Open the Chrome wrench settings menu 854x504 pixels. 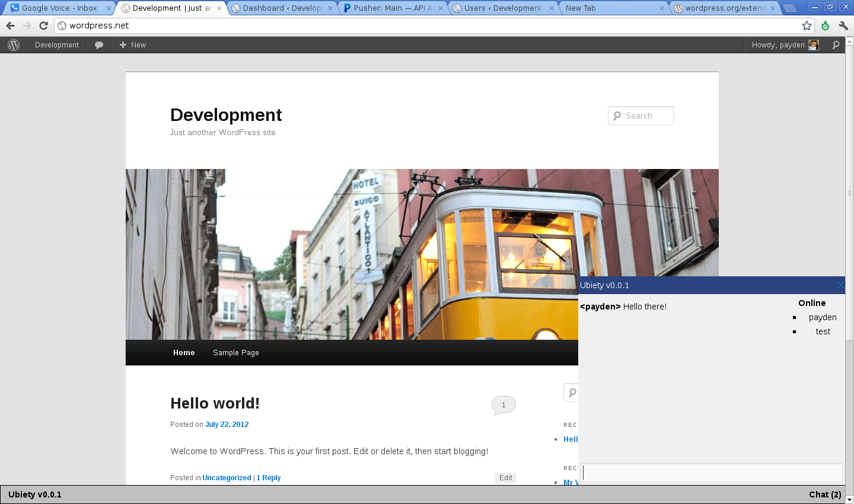click(x=843, y=25)
